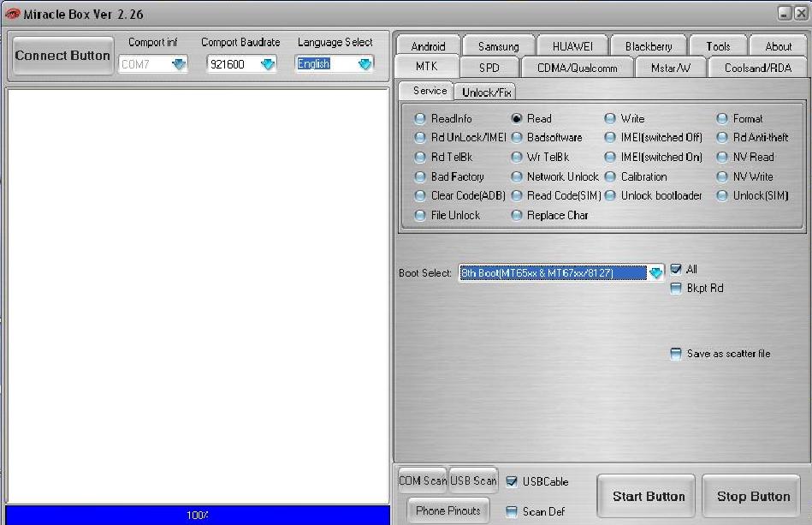Select the Wr TelBk option
The width and height of the screenshot is (812, 525).
[540, 157]
